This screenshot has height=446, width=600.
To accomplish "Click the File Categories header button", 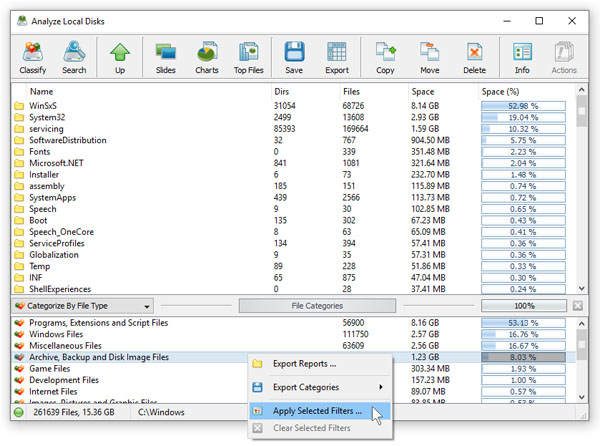I will (317, 306).
